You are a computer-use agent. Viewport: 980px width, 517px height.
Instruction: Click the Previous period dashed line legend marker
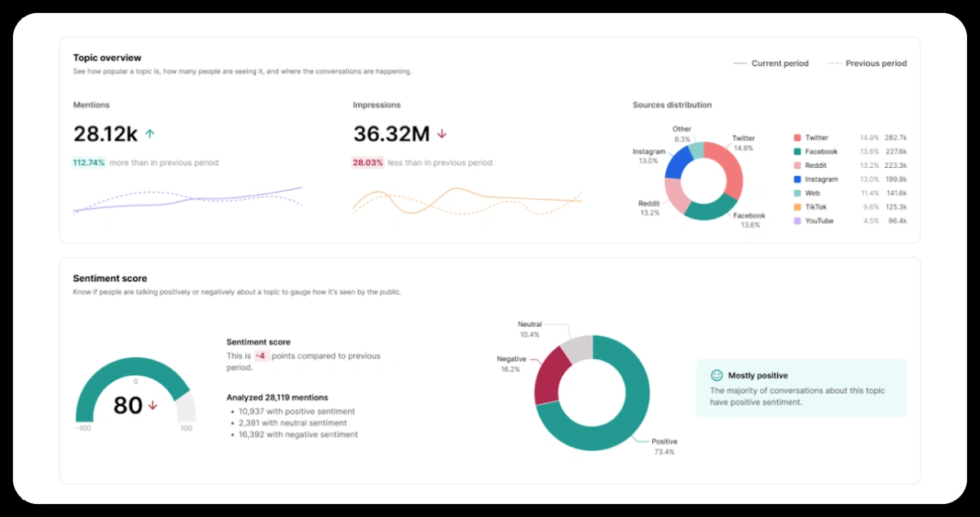click(x=833, y=64)
